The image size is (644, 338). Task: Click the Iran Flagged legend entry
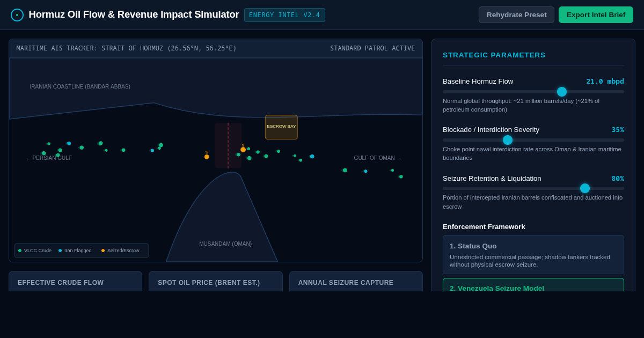pos(75,251)
